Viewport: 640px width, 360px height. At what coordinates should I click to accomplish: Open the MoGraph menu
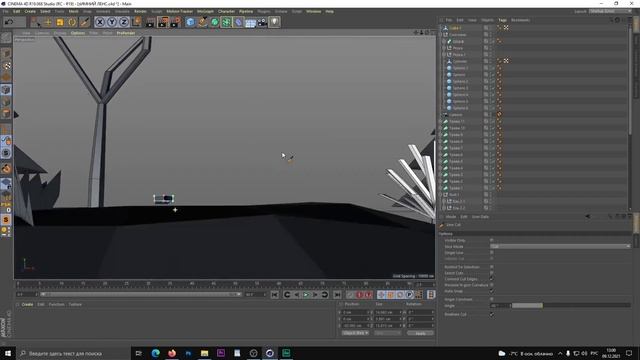click(205, 11)
